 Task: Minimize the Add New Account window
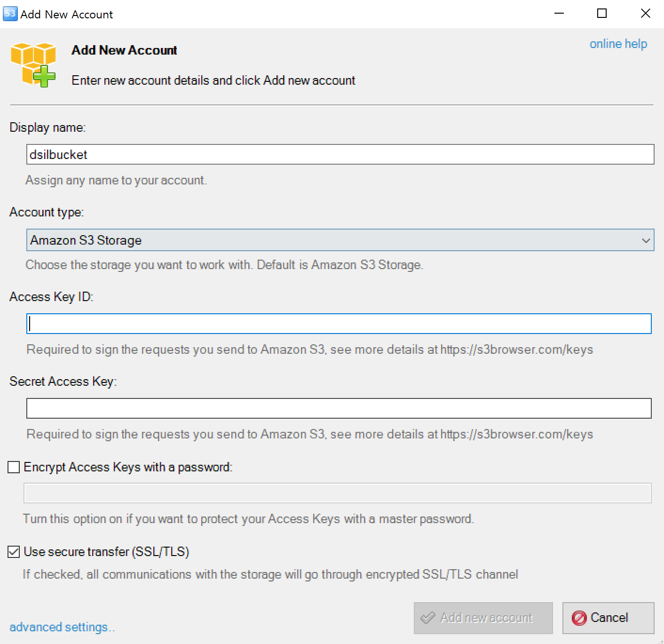559,14
